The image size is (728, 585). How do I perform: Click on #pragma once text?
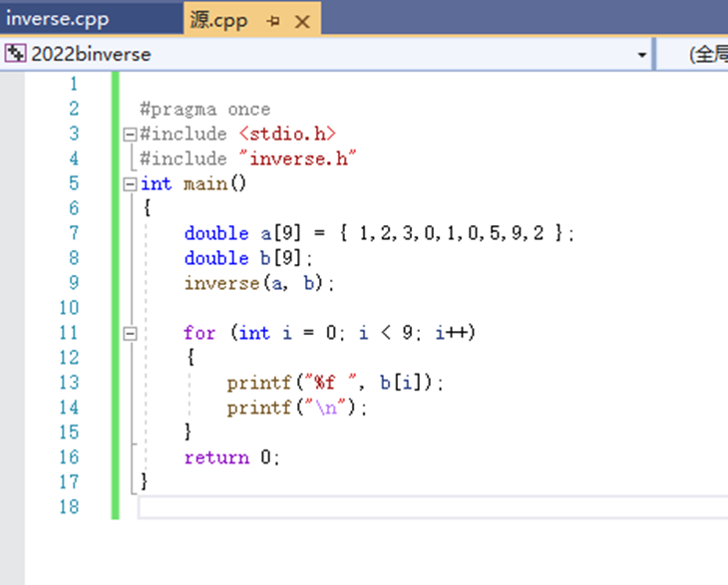click(205, 110)
